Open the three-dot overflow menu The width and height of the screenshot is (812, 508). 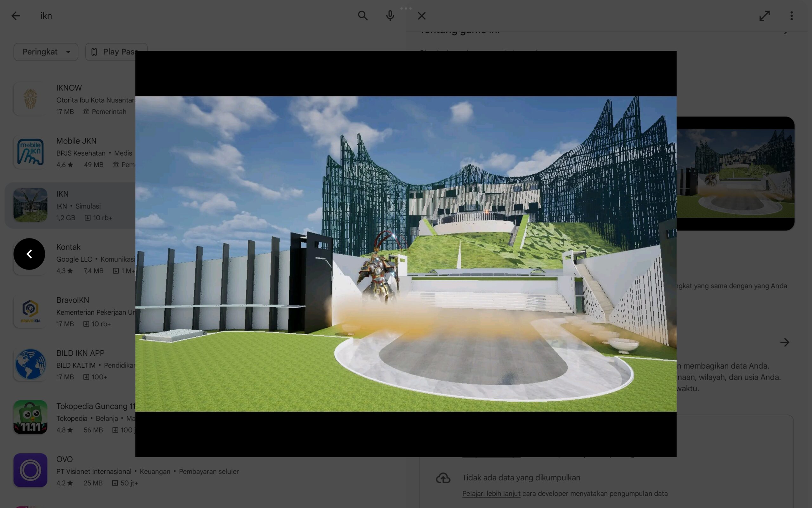pos(791,16)
